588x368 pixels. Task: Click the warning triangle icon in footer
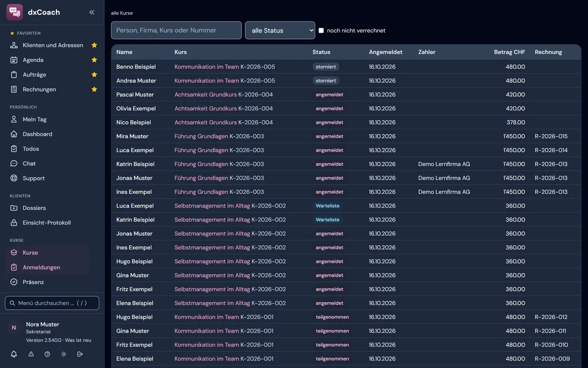[31, 354]
